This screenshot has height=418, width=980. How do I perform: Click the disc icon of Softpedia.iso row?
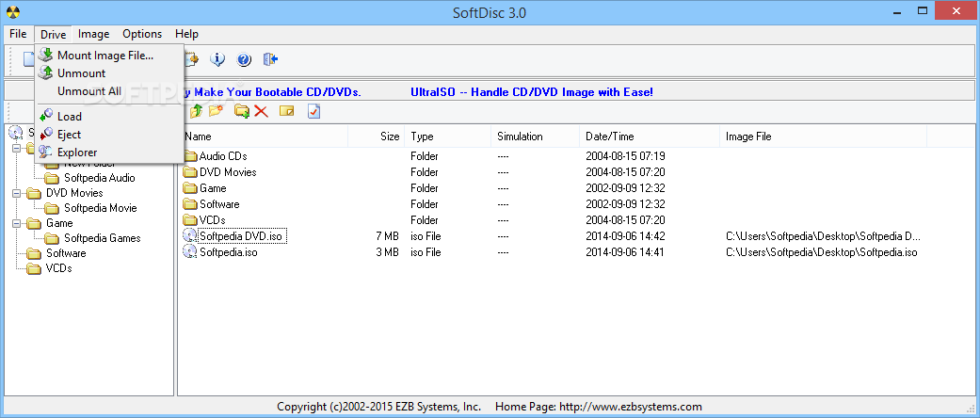click(x=189, y=252)
